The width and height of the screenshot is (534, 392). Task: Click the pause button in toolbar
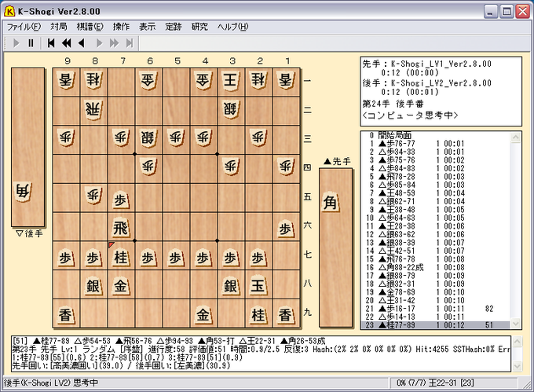coord(31,43)
